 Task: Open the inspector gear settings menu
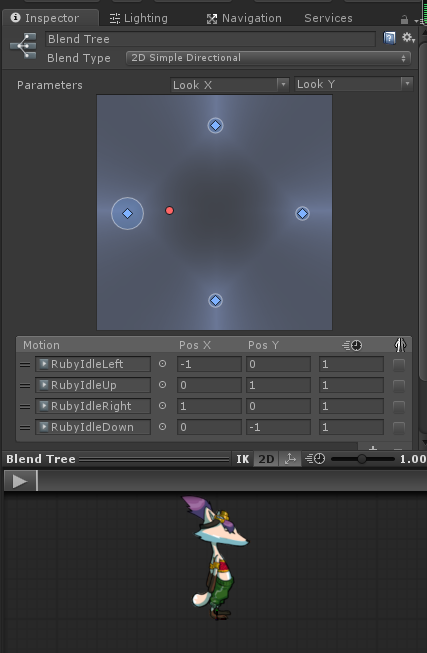click(408, 38)
